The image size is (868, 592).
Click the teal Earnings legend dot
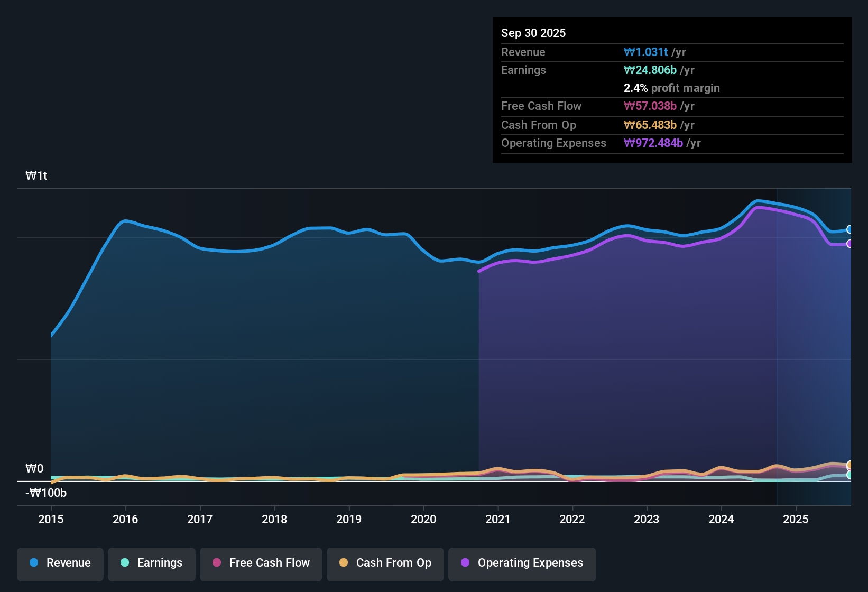(x=125, y=563)
